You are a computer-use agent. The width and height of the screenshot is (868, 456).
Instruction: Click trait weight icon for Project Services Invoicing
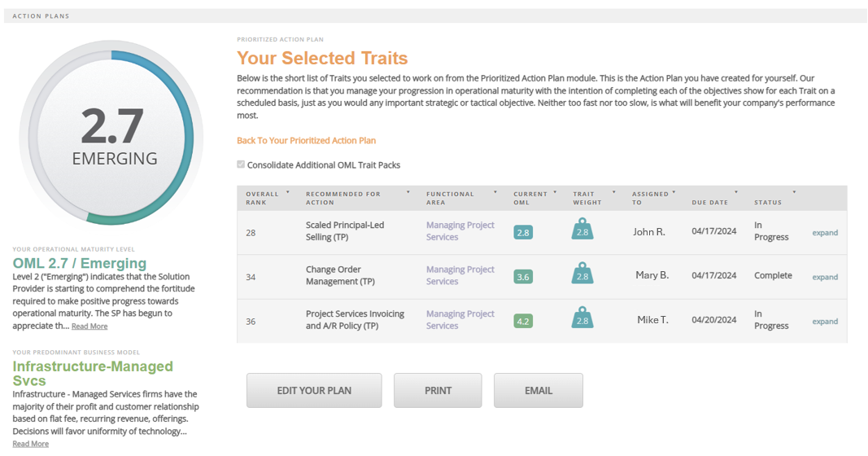(582, 318)
